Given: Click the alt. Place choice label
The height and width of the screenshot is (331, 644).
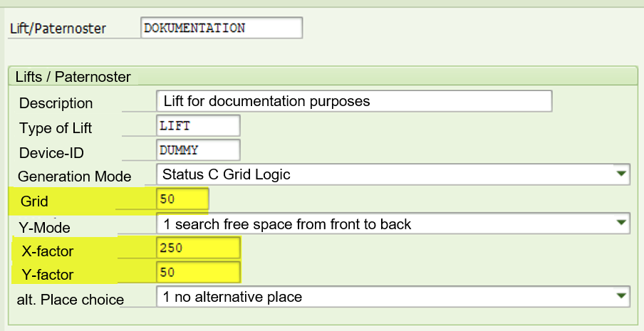Looking at the screenshot, I should pyautogui.click(x=70, y=299).
